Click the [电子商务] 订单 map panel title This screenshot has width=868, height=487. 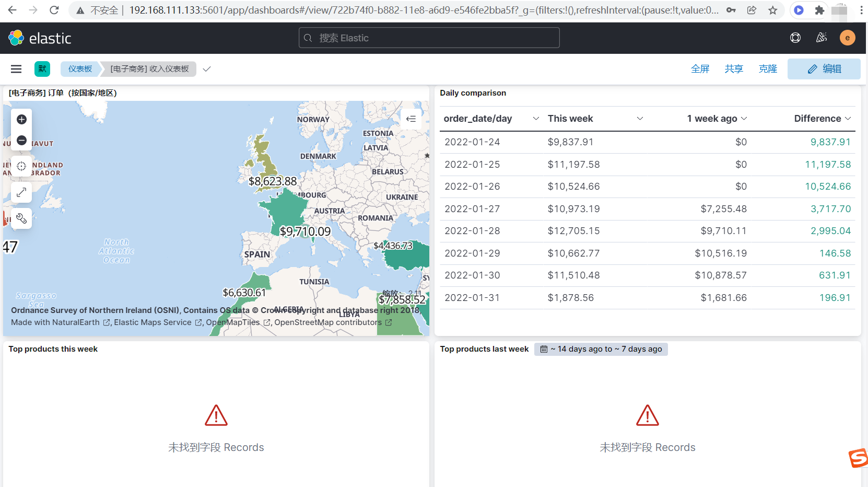(x=63, y=93)
